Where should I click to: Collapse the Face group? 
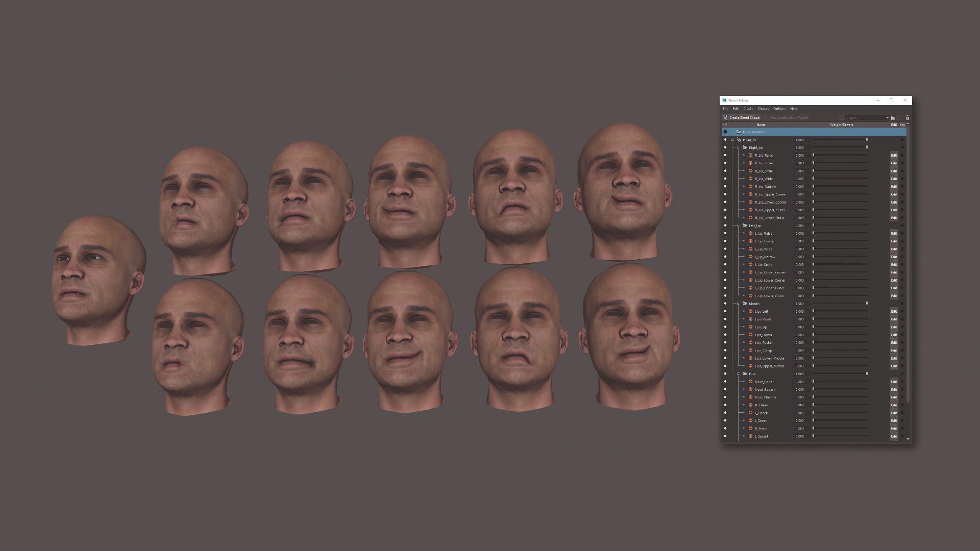pos(738,374)
